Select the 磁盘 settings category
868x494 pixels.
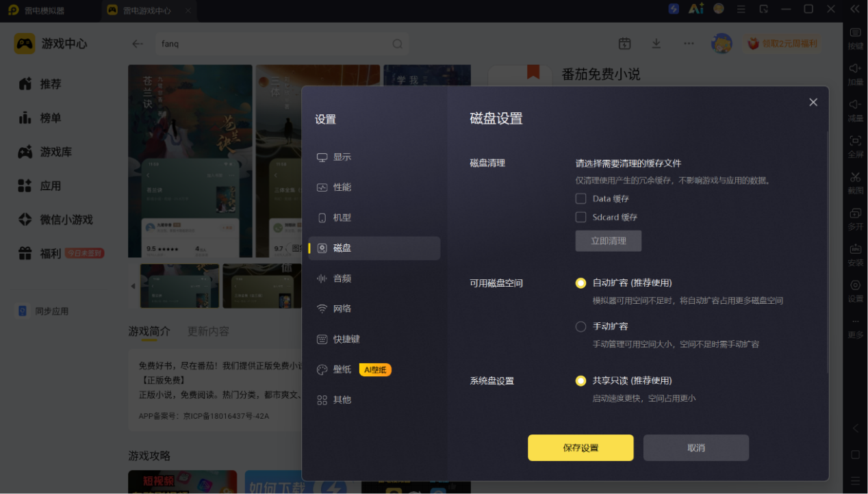tap(374, 248)
